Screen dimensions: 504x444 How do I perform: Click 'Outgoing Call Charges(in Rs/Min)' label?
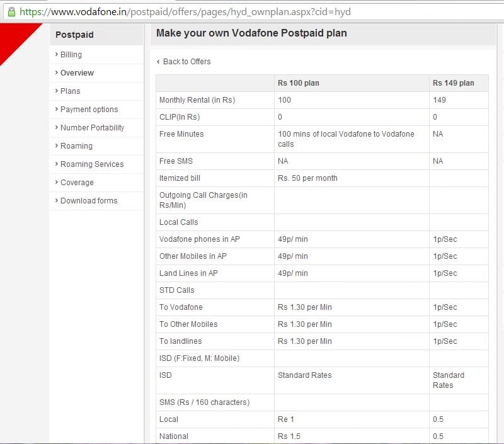tap(203, 200)
